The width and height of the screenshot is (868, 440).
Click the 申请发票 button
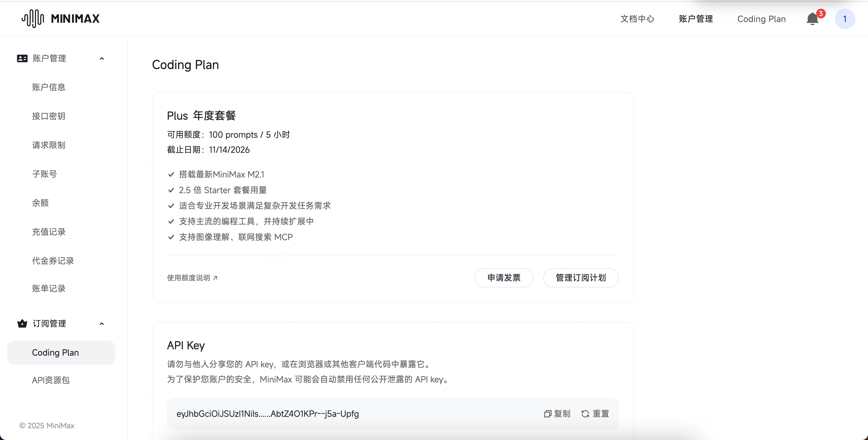(503, 278)
